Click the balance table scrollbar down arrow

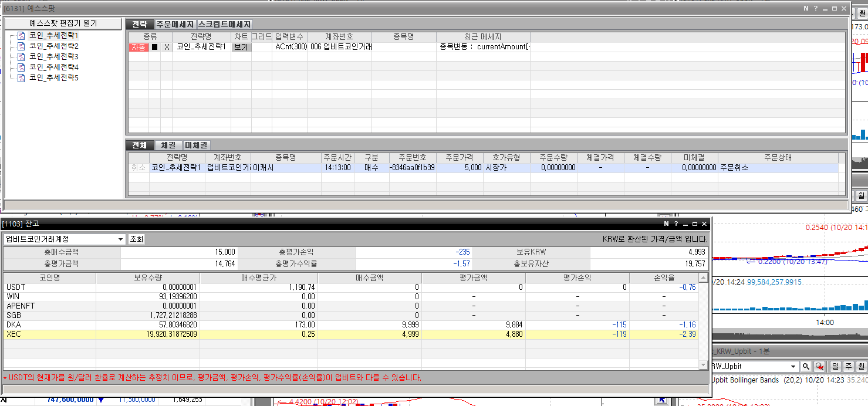[x=703, y=365]
